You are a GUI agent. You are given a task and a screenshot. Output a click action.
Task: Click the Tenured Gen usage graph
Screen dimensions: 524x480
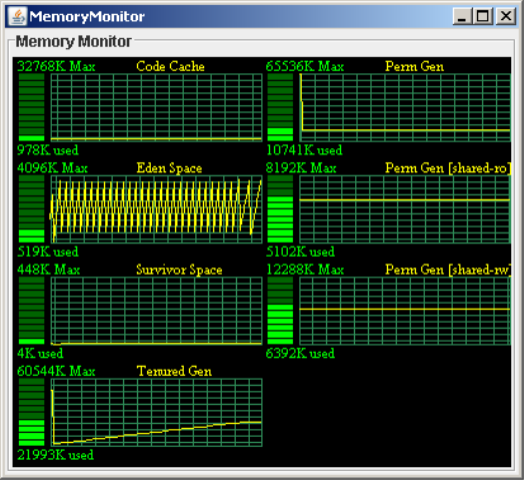click(x=156, y=412)
